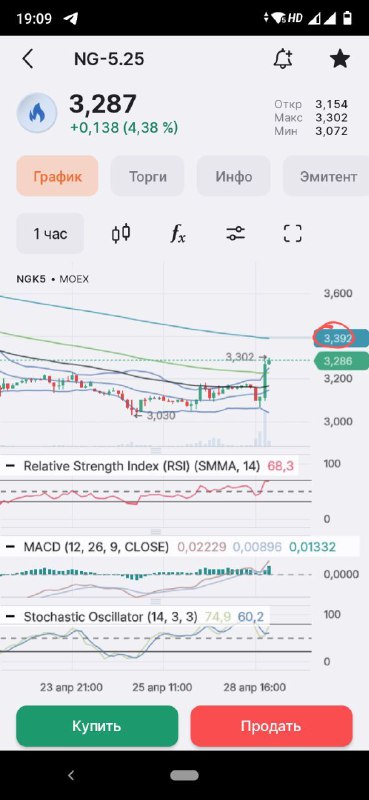Add NG-5.25 to favorites with star

(339, 59)
